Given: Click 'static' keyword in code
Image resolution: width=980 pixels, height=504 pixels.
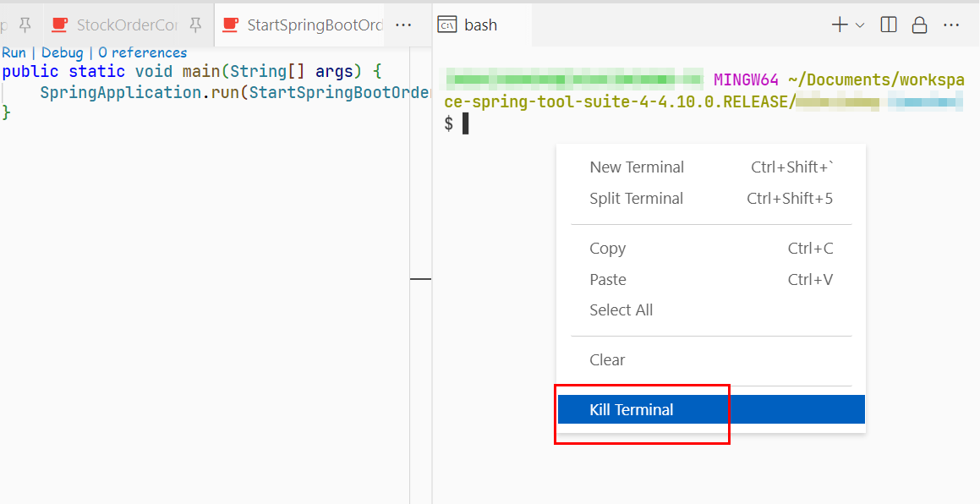Looking at the screenshot, I should point(97,71).
